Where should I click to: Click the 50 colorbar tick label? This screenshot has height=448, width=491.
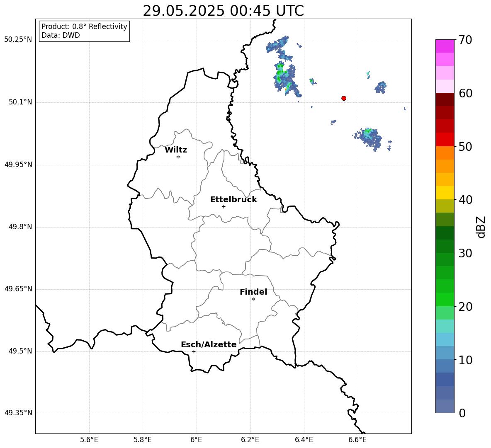[x=466, y=147]
